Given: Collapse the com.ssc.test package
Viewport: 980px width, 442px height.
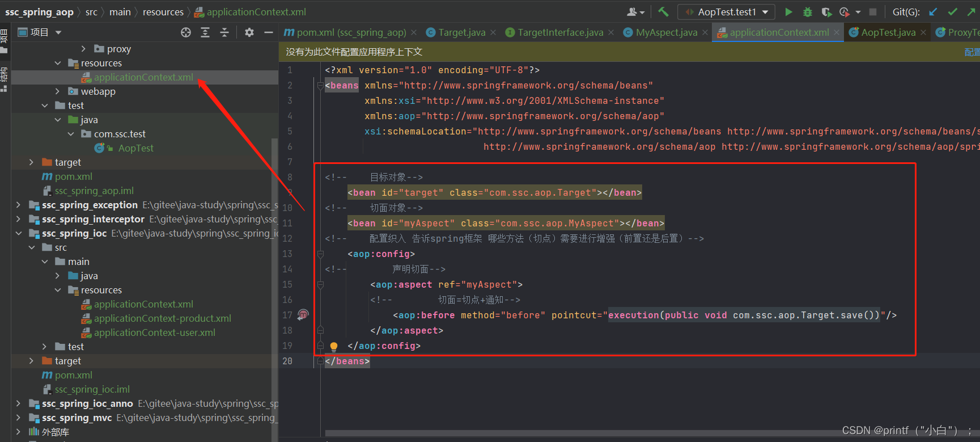Looking at the screenshot, I should pyautogui.click(x=71, y=134).
